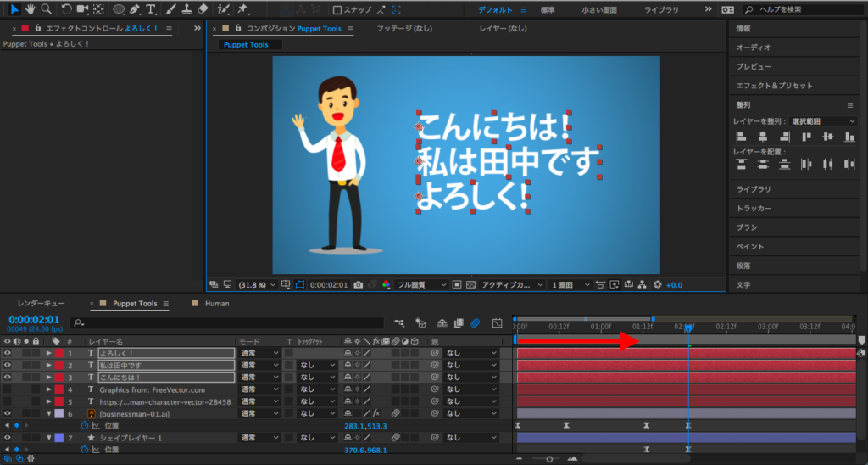Viewport: 868px width, 465px height.
Task: Take a snapshot with the camera icon
Action: coord(360,285)
